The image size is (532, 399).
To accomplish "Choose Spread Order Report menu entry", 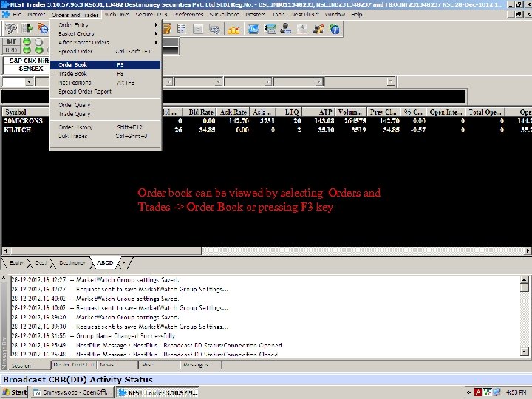I will (x=106, y=92).
